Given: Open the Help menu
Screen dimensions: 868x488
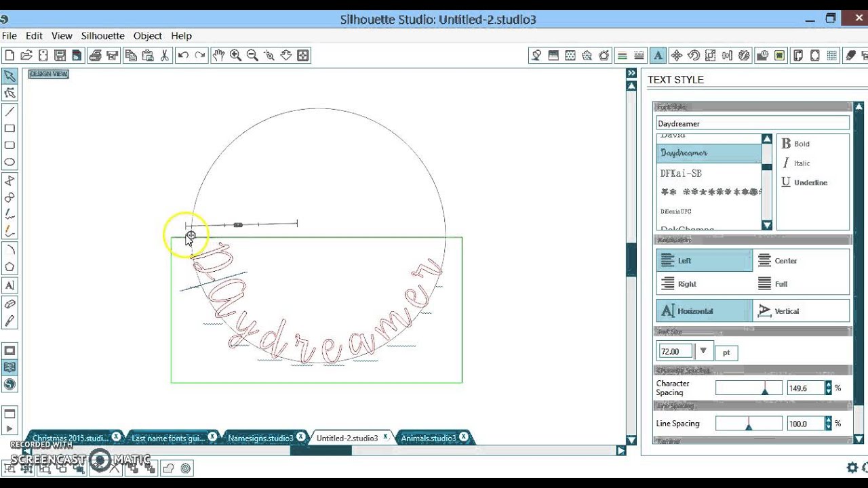Looking at the screenshot, I should (x=181, y=36).
